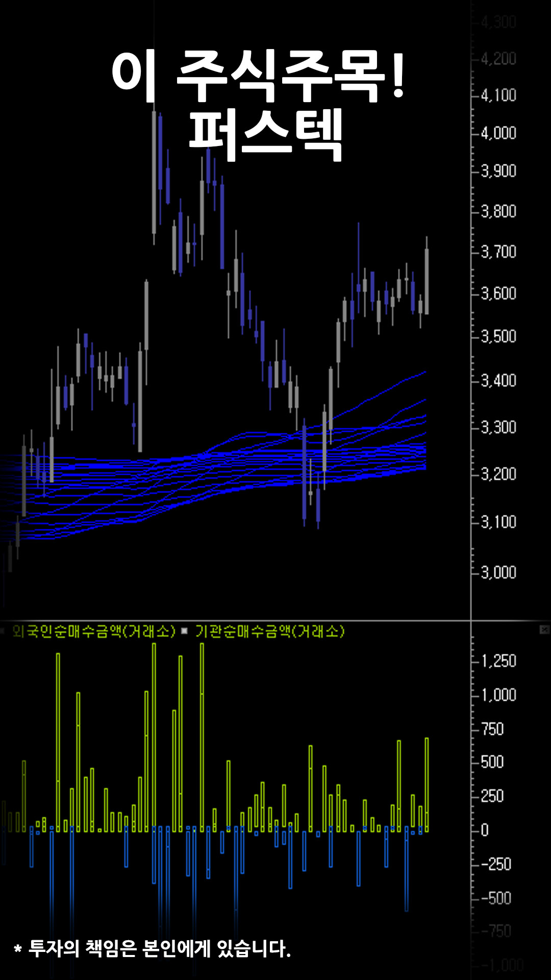The height and width of the screenshot is (980, 551).
Task: Click the 3,900 price axis label
Action: coord(498,171)
